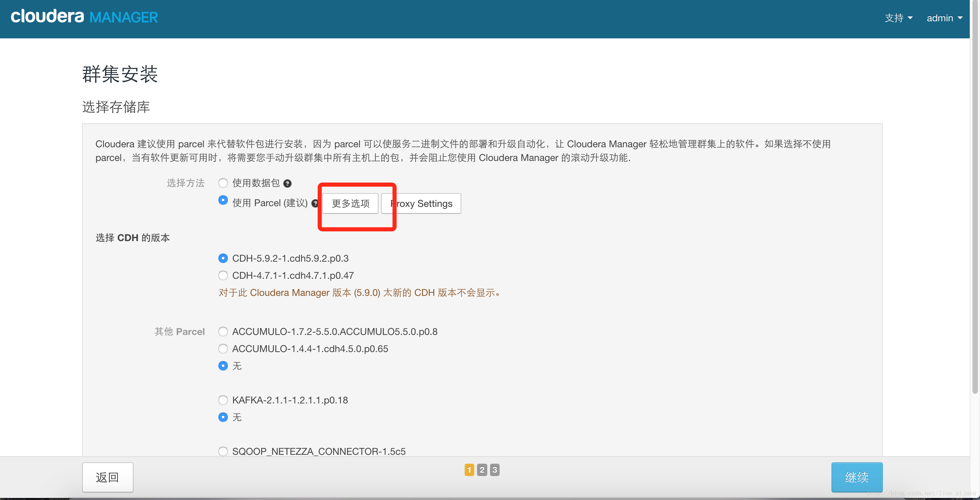Select SQOOP_NETEZZA_CONNECTOR-1.5c5 parcel

[223, 452]
